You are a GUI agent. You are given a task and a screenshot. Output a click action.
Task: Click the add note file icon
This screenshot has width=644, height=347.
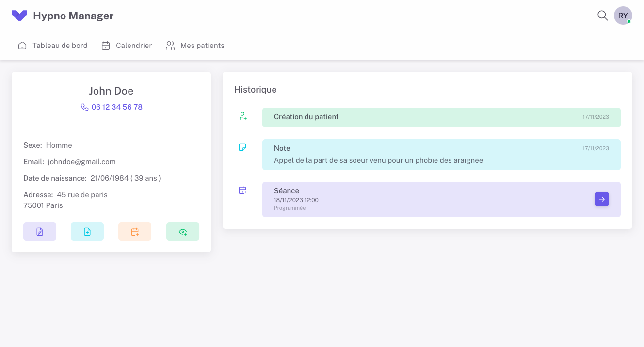(87, 232)
